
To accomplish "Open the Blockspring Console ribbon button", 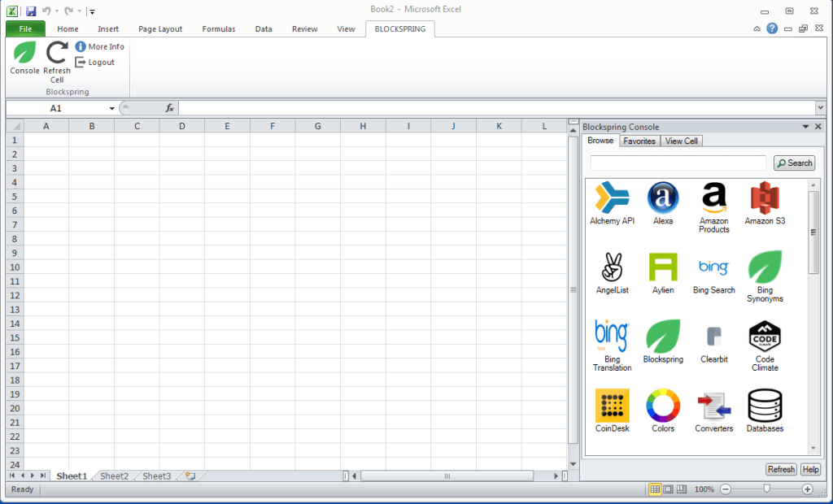I will pos(24,59).
